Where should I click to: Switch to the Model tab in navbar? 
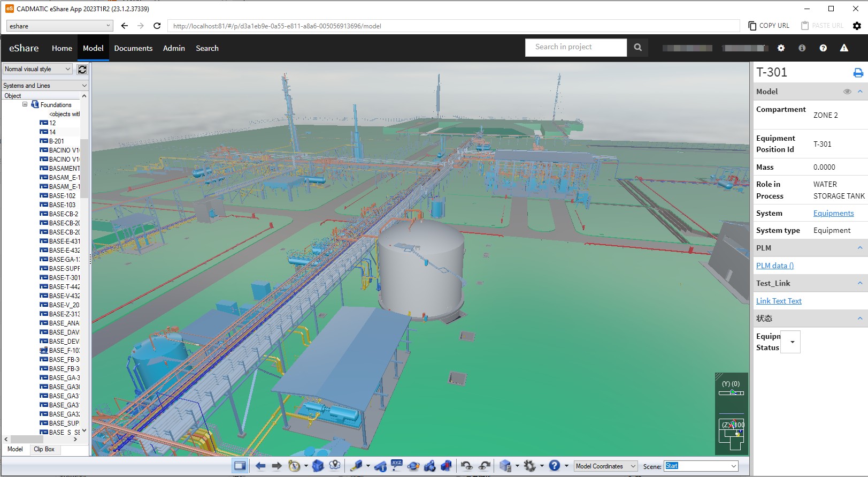pos(93,48)
